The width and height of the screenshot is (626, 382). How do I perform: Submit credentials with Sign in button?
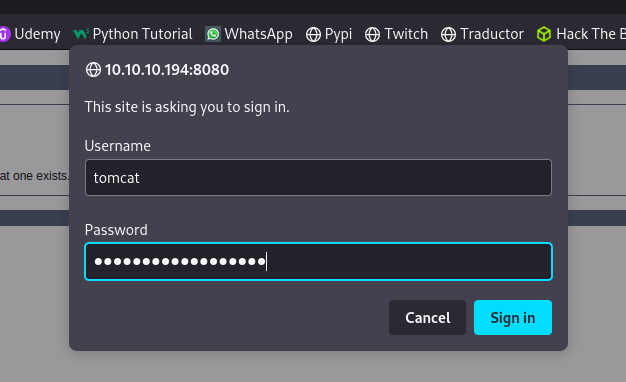[513, 318]
